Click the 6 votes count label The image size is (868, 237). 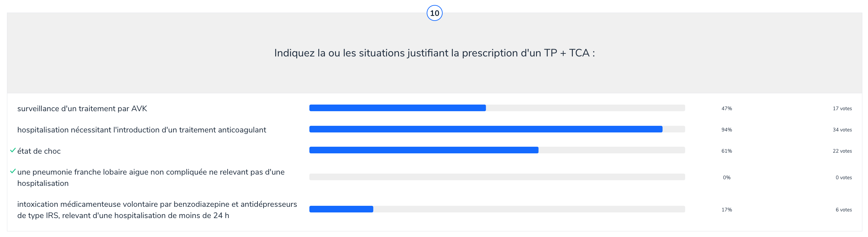[x=843, y=210]
